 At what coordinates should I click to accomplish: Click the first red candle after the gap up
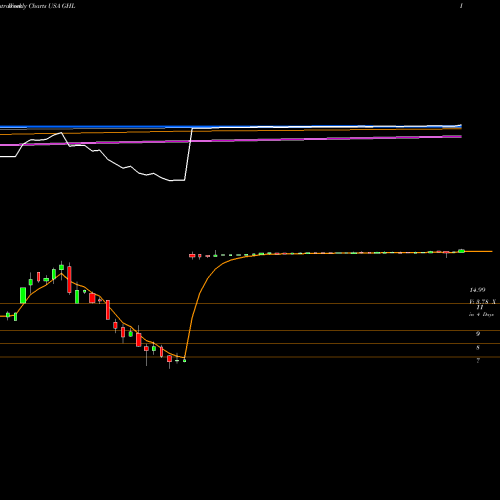[192, 256]
